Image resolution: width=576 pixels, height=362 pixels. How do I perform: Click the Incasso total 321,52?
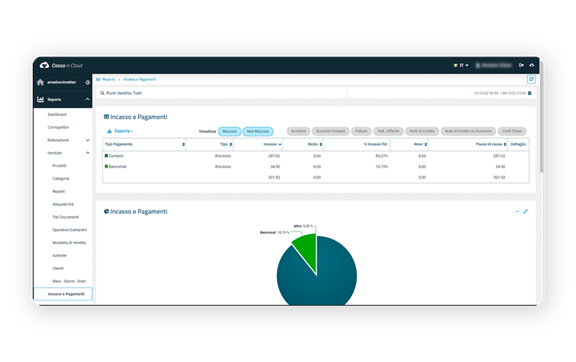pos(274,178)
